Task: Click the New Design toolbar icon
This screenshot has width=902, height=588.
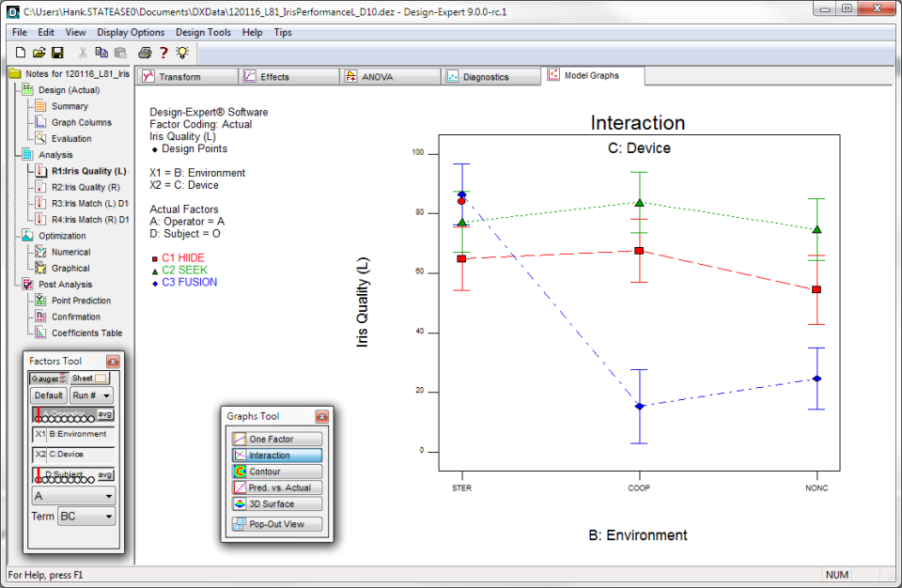Action: 21,53
